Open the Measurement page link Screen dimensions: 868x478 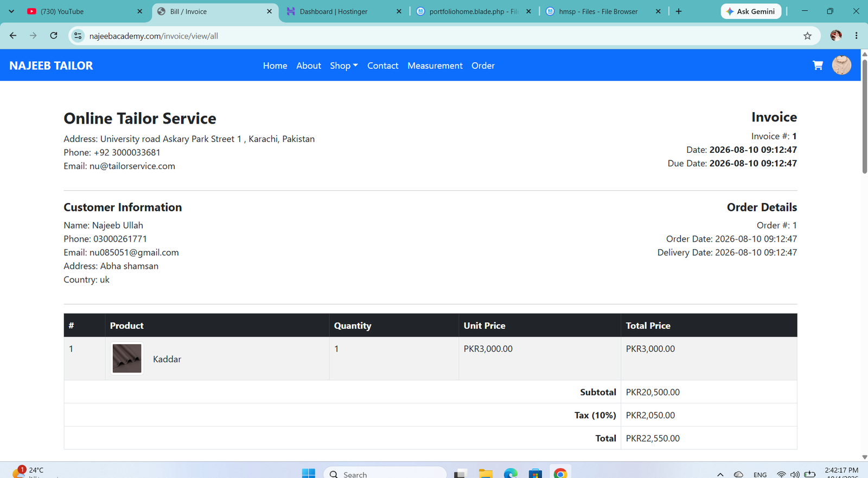(x=435, y=66)
